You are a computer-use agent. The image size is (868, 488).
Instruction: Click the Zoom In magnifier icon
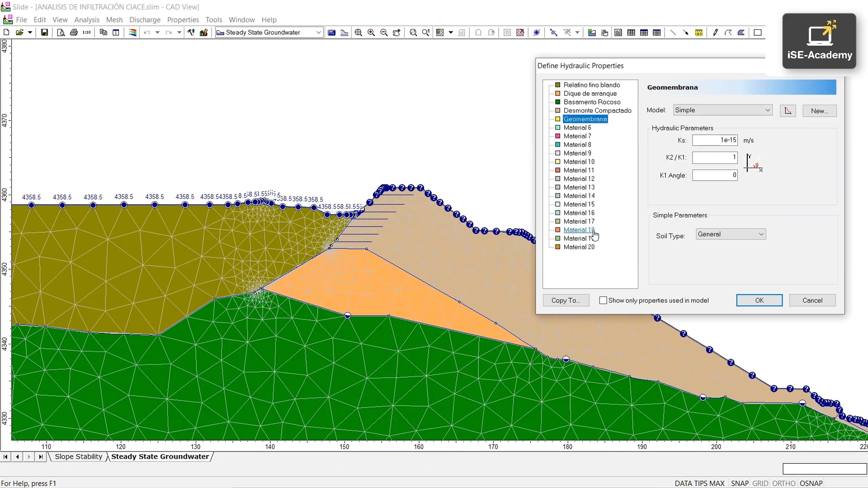[371, 33]
